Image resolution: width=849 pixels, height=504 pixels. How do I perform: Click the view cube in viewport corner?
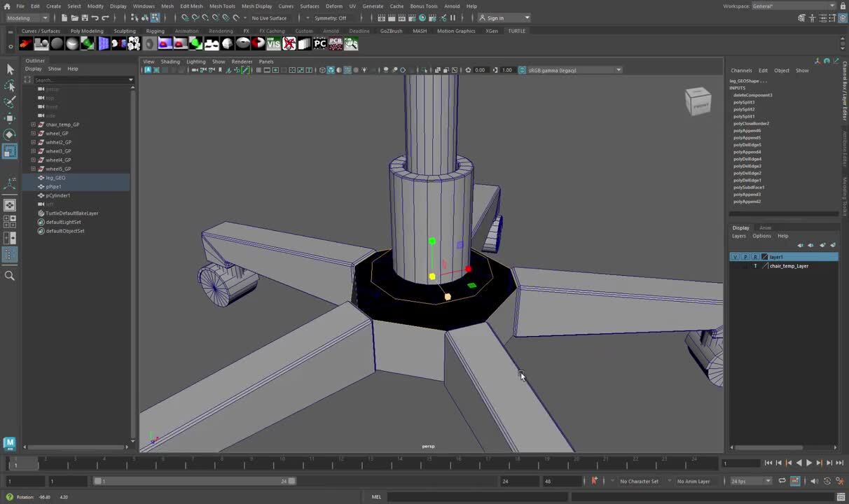pyautogui.click(x=698, y=101)
